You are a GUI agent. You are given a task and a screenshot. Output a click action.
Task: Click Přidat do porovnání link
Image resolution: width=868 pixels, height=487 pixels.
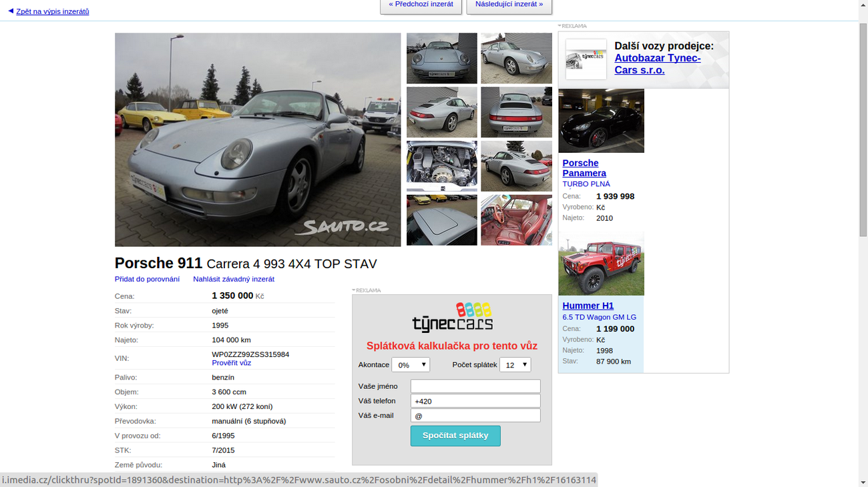147,279
